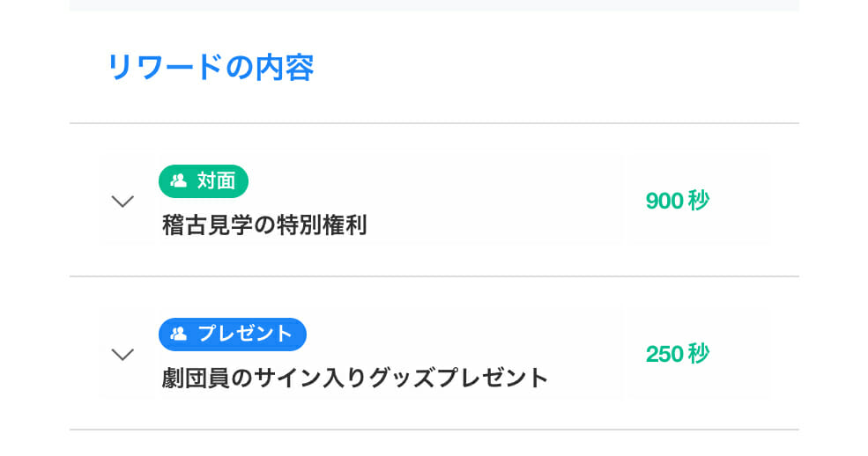Click the people icon in 対面 badge
868x456 pixels.
179,181
